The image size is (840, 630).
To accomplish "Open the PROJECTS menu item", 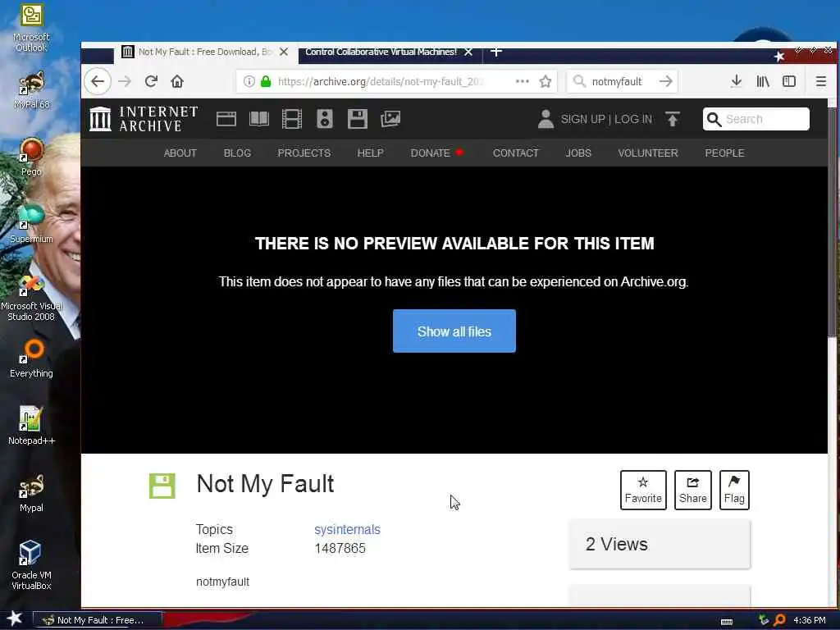I will [304, 153].
